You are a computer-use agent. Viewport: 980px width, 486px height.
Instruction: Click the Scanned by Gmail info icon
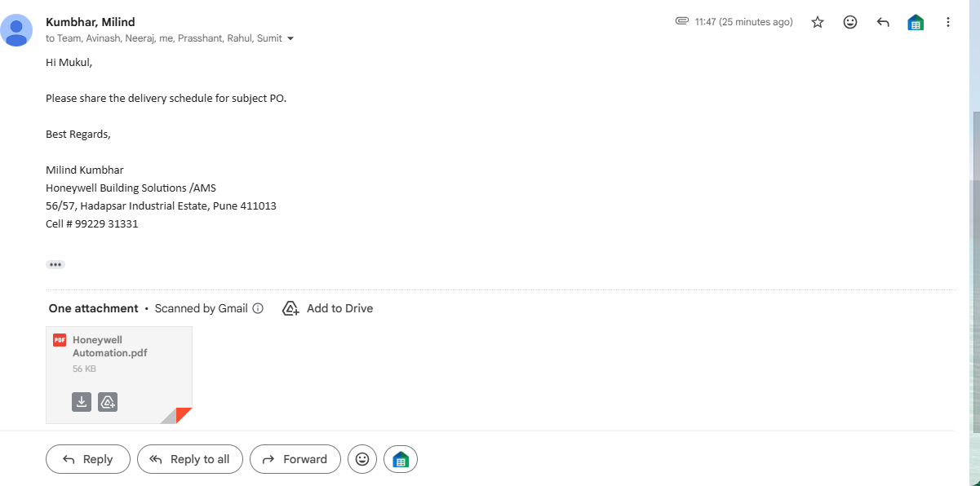[x=258, y=308]
